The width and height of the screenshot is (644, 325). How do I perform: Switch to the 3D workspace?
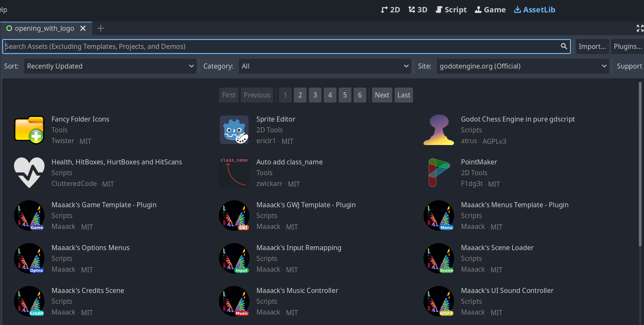click(418, 10)
